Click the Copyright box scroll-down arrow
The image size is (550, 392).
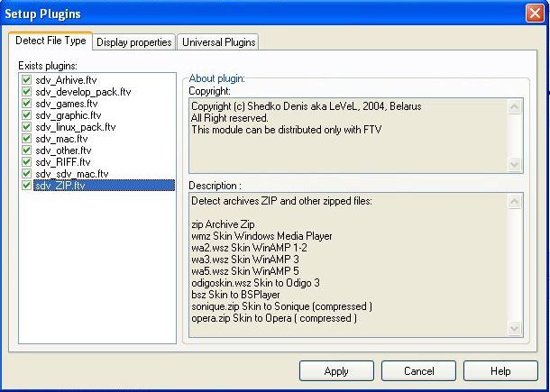(x=515, y=164)
